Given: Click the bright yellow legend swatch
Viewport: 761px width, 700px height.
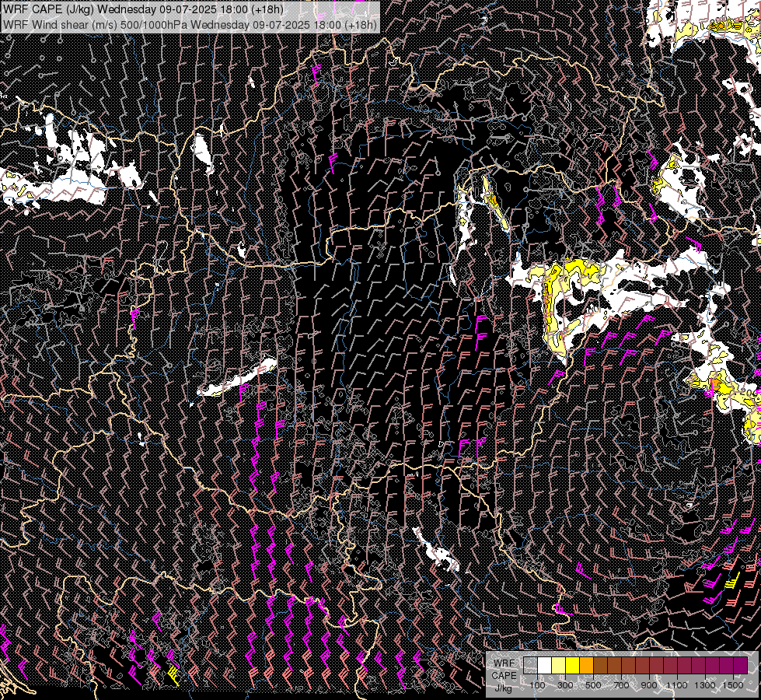Looking at the screenshot, I should coord(573,665).
